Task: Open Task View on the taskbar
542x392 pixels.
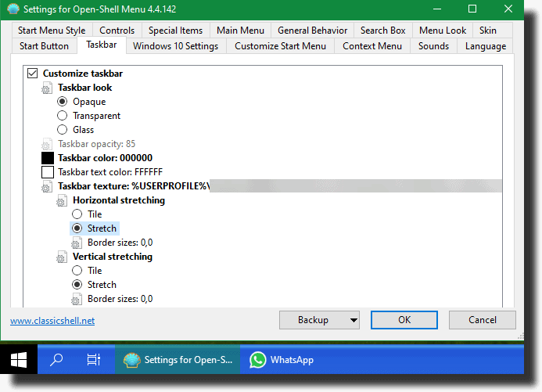Action: coord(94,359)
